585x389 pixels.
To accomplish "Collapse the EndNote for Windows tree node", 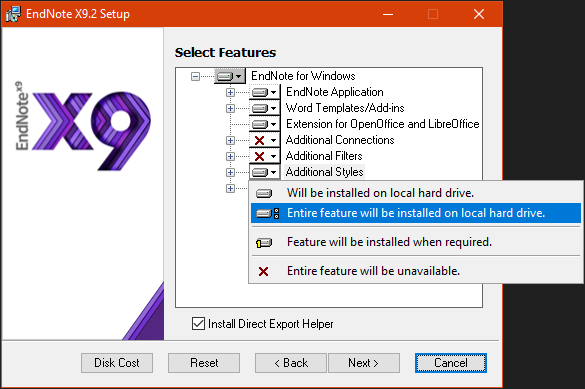I will click(195, 76).
